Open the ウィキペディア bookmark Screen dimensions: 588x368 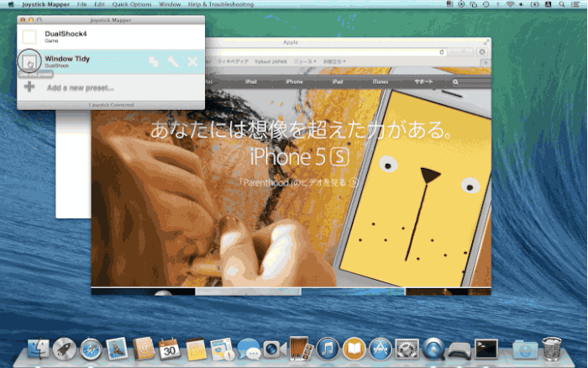[x=233, y=61]
